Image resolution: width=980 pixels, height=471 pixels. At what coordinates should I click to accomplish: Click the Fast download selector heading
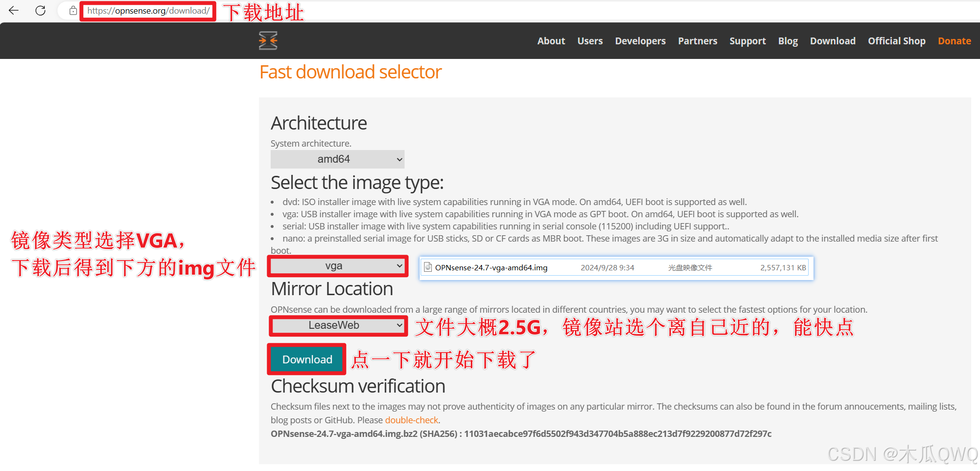tap(351, 72)
